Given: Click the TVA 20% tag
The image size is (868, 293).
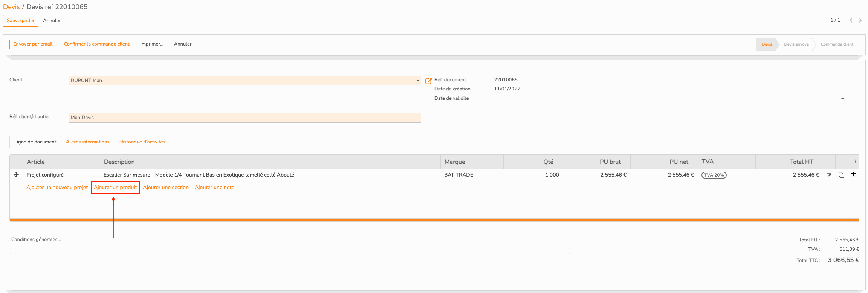Looking at the screenshot, I should 714,175.
